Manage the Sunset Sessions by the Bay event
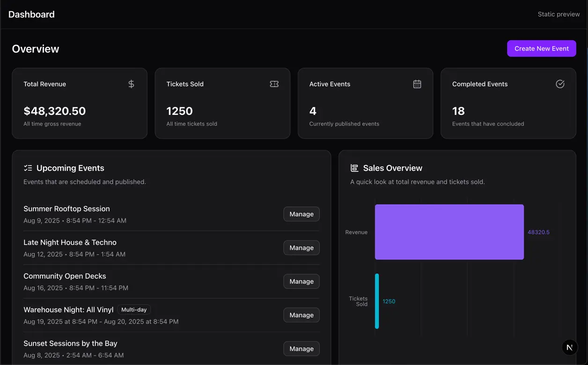The image size is (588, 365). pos(301,349)
